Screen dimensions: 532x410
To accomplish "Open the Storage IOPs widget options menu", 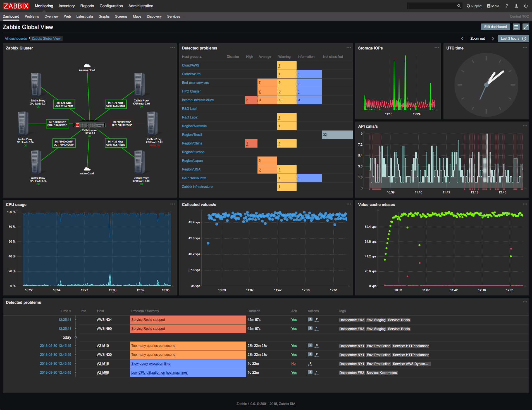I will click(437, 48).
